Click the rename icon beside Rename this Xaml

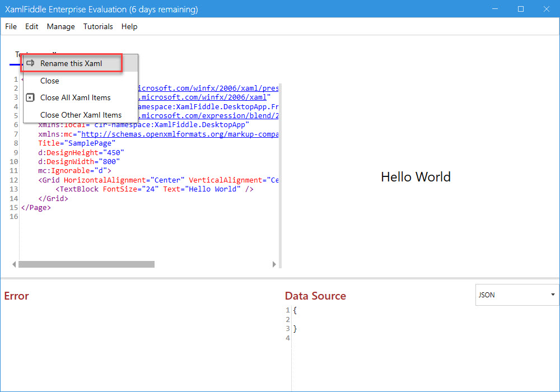coord(30,63)
